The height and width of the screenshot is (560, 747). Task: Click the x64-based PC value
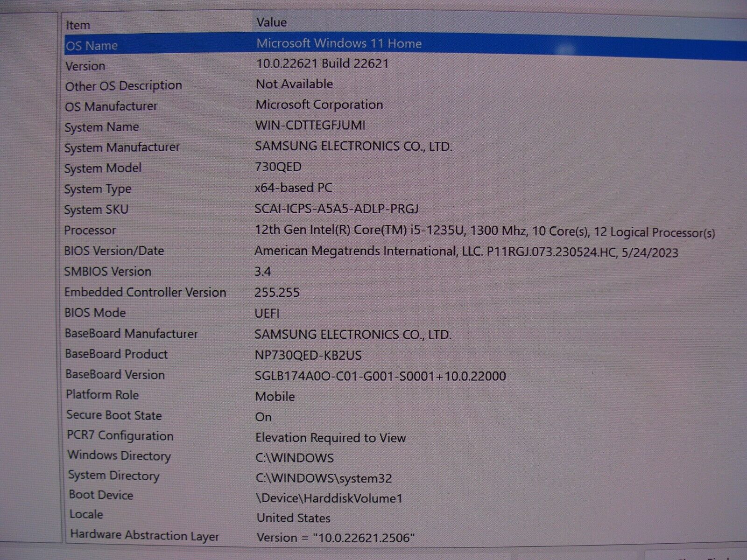pyautogui.click(x=293, y=188)
